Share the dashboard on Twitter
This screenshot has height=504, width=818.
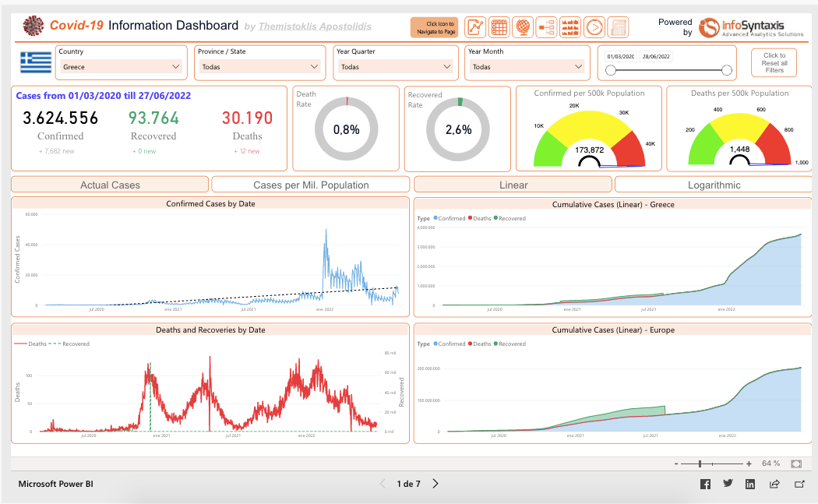(x=727, y=484)
